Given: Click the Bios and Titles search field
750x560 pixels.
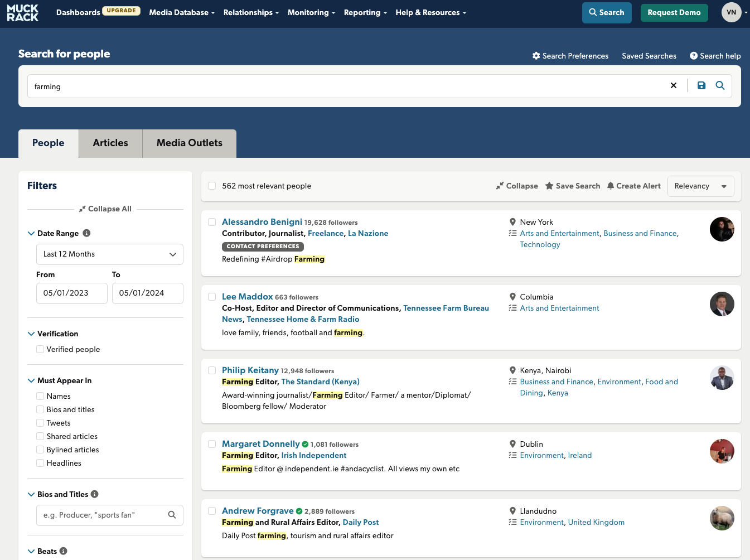Looking at the screenshot, I should click(103, 515).
